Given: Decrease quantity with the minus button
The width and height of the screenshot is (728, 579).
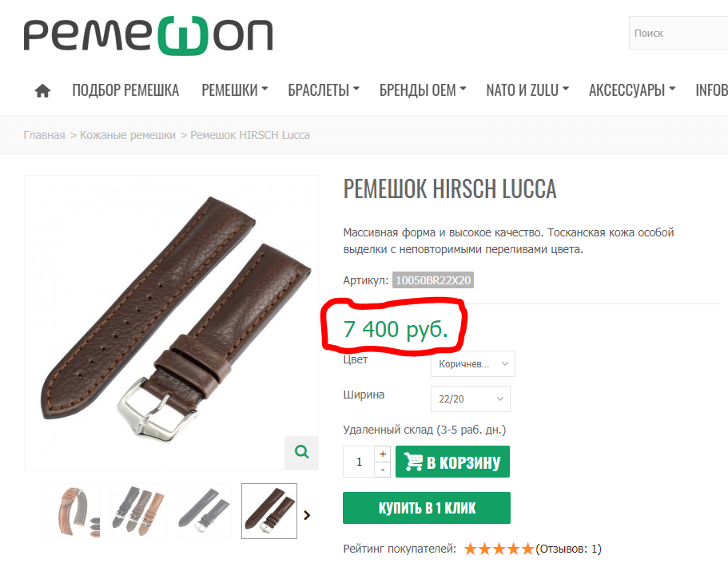Looking at the screenshot, I should point(383,470).
